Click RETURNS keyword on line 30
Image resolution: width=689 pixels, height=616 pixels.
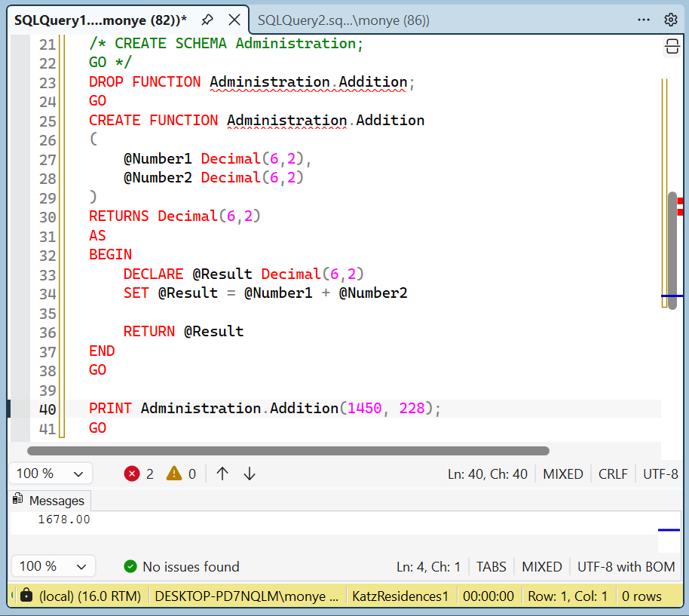118,216
